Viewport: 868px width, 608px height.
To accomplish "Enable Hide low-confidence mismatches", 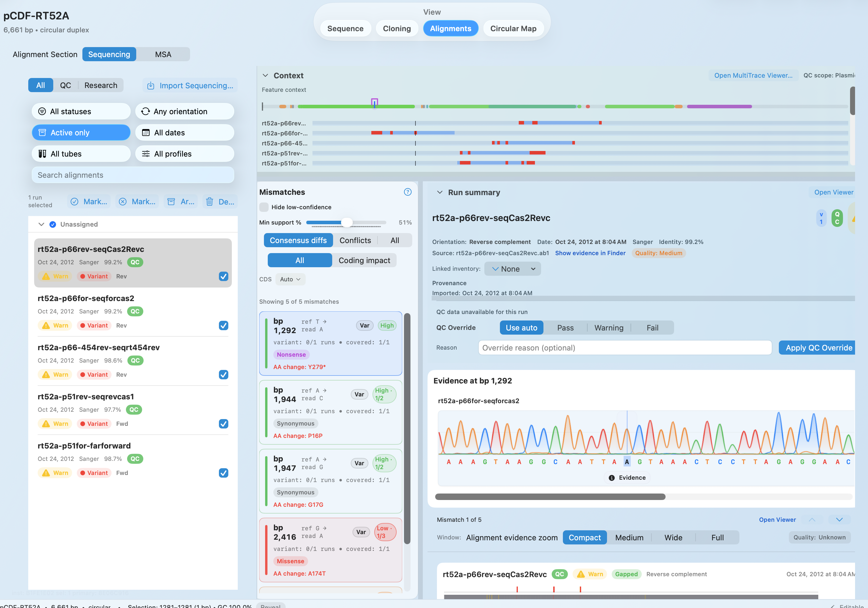I will (264, 207).
